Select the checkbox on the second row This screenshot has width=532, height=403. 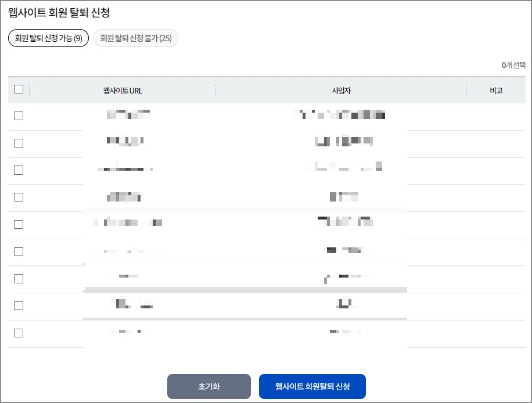18,144
